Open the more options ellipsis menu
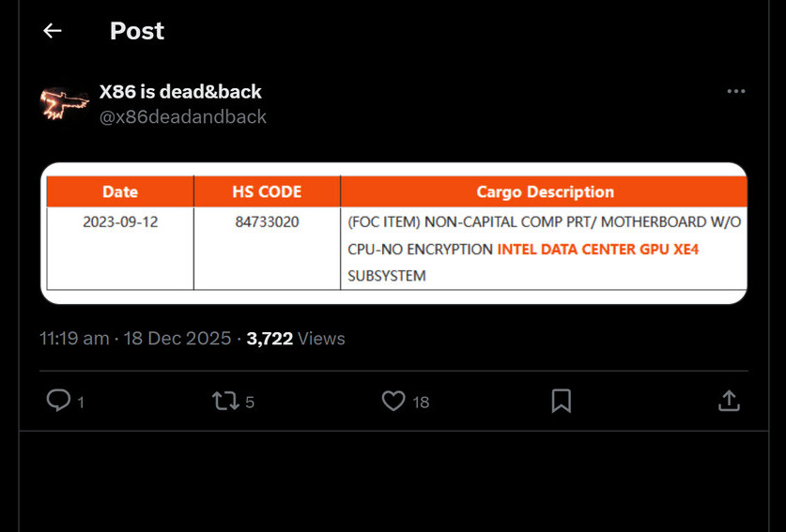The width and height of the screenshot is (786, 532). pos(736,91)
